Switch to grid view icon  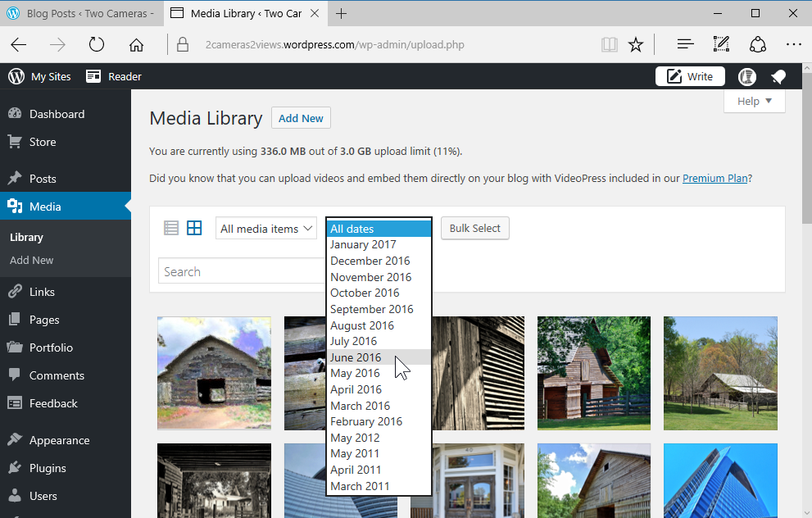coord(194,229)
